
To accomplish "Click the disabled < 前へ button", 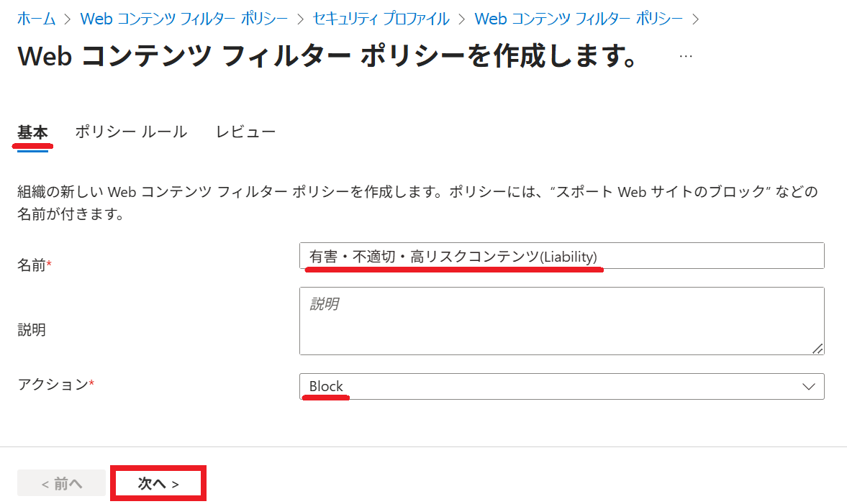I will pyautogui.click(x=62, y=483).
